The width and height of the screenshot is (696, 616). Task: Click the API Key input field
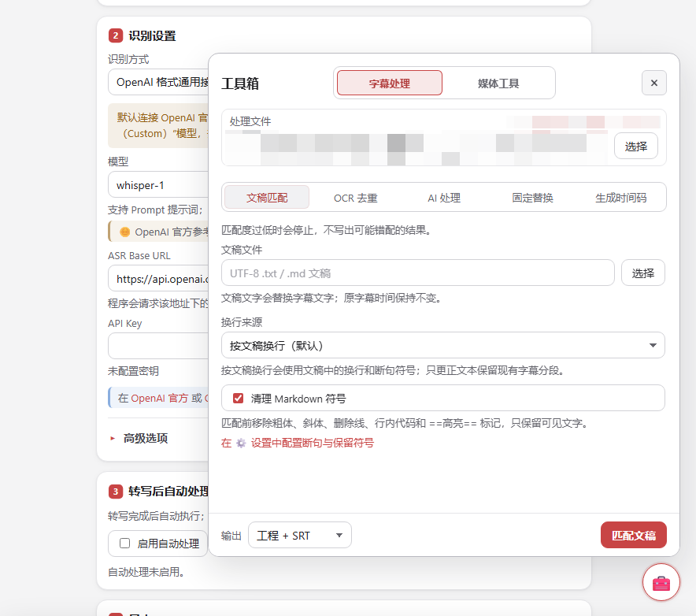(158, 346)
